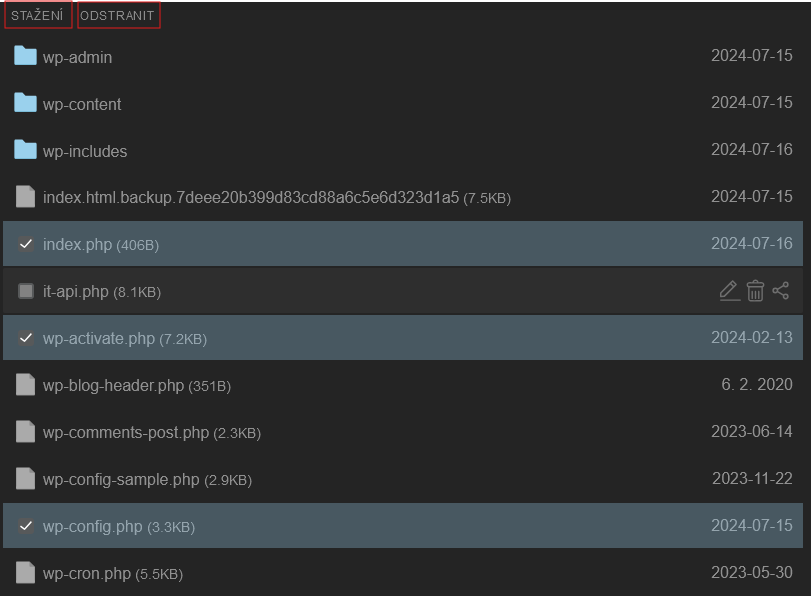This screenshot has width=811, height=596.
Task: Click the ODSTRANIT delete button
Action: click(x=118, y=16)
